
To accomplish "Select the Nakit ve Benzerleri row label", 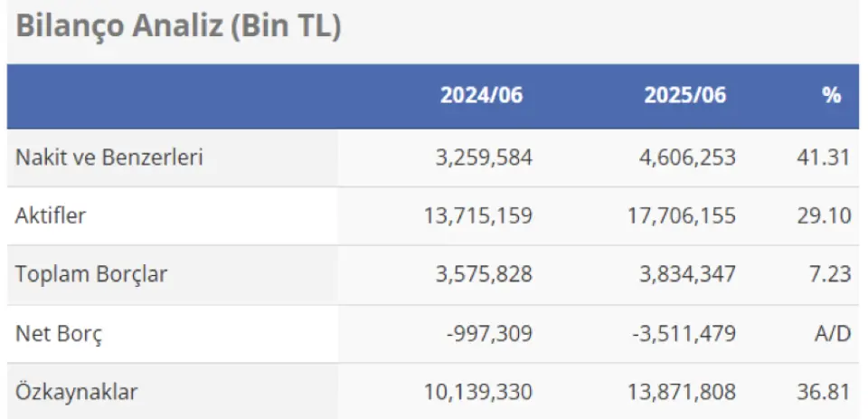I will click(109, 157).
